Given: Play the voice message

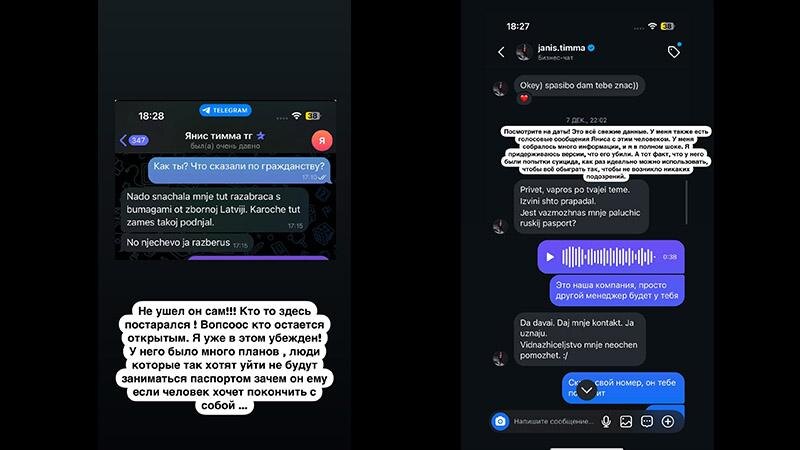Looking at the screenshot, I should coord(550,257).
